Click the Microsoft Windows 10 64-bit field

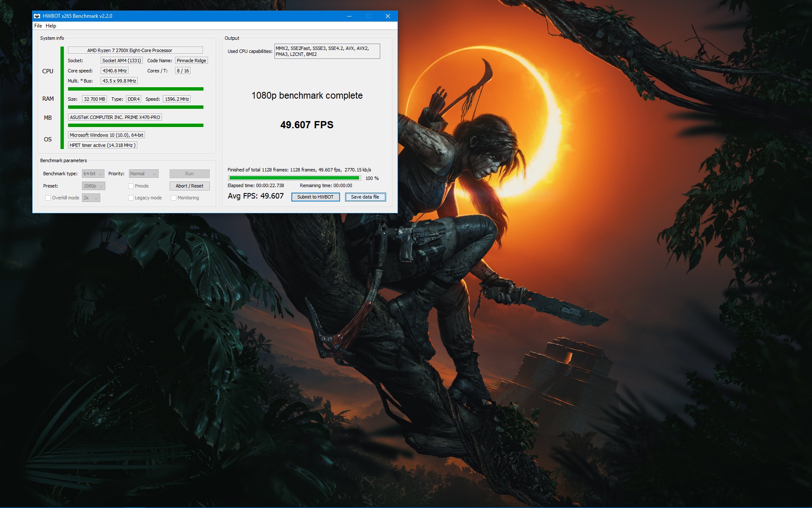click(x=107, y=135)
